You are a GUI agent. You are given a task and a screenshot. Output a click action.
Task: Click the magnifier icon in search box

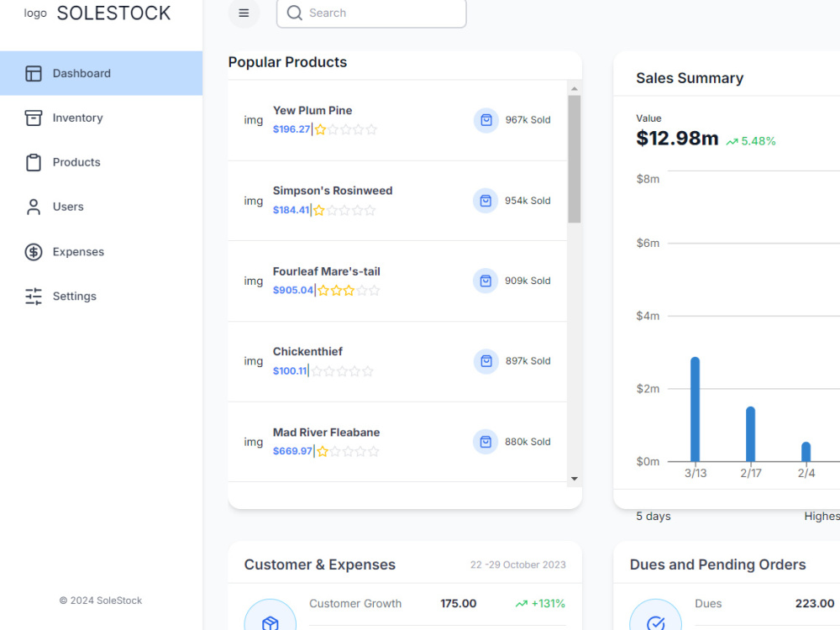click(x=295, y=13)
